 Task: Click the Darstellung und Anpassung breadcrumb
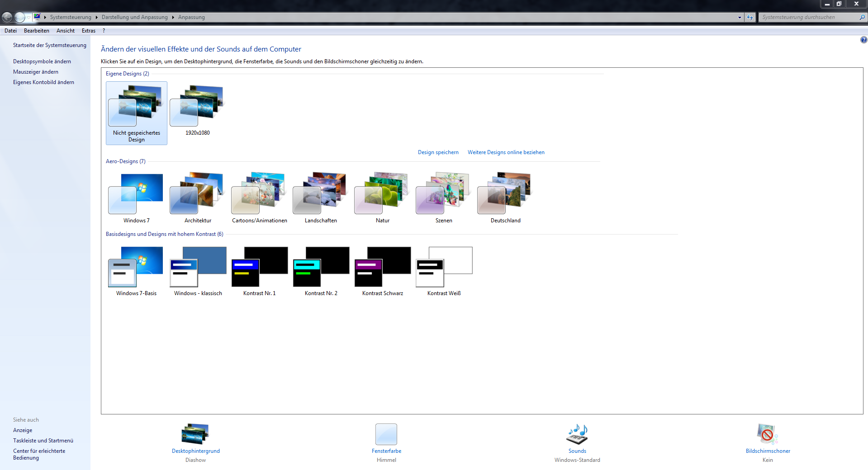[x=134, y=17]
